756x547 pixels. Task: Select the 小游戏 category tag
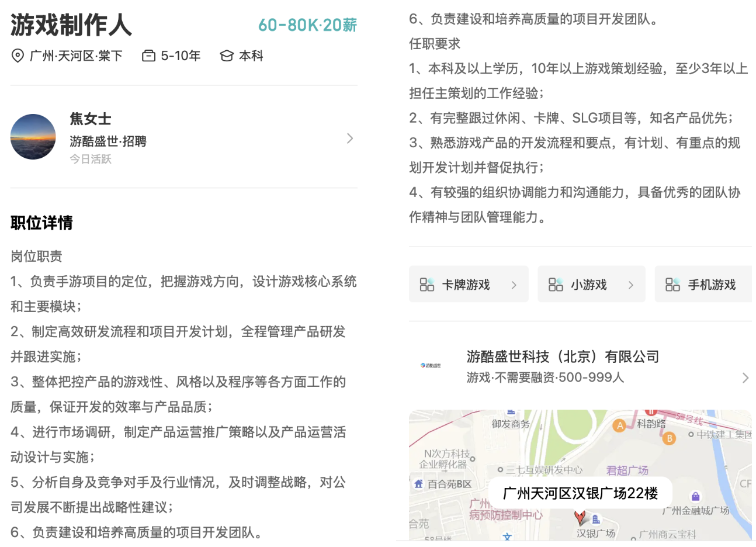[x=588, y=285]
